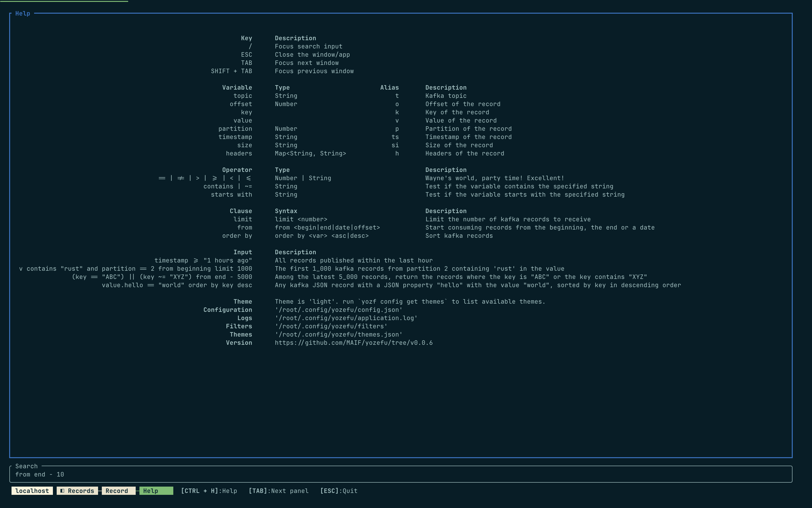
Task: Click the config.json path
Action: (339, 310)
